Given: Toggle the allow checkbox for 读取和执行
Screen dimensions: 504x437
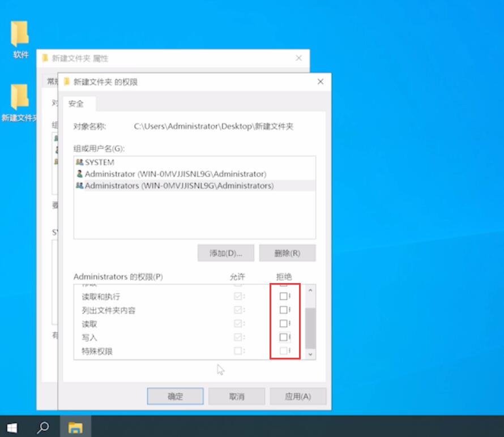Looking at the screenshot, I should (238, 296).
